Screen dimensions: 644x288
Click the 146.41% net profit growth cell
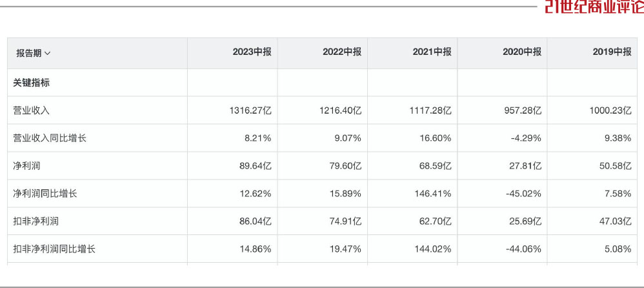tap(432, 194)
